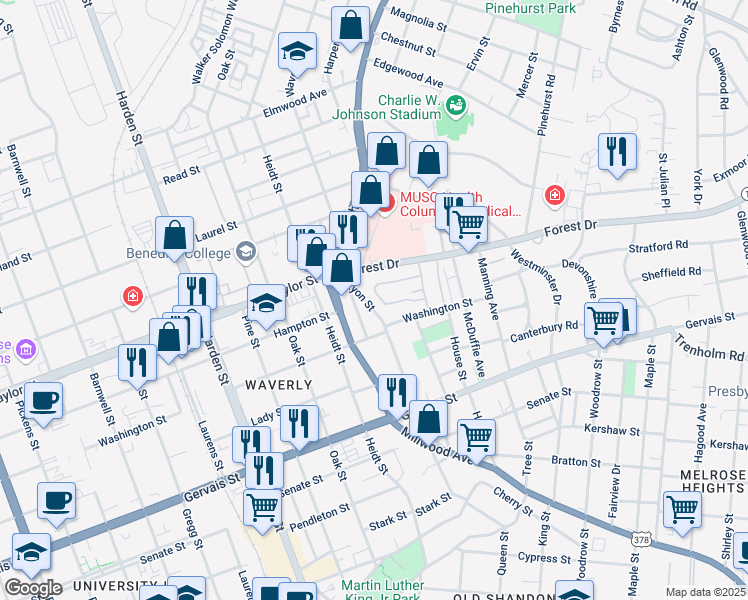This screenshot has width=748, height=600.
Task: Select the hospital marker near Pinehurst Rd
Action: [554, 196]
